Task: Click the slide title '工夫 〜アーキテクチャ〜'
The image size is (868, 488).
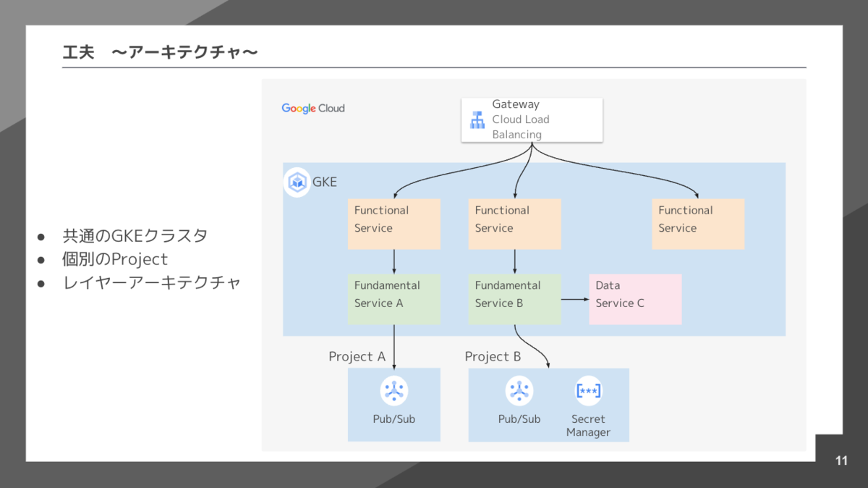Action: click(161, 52)
